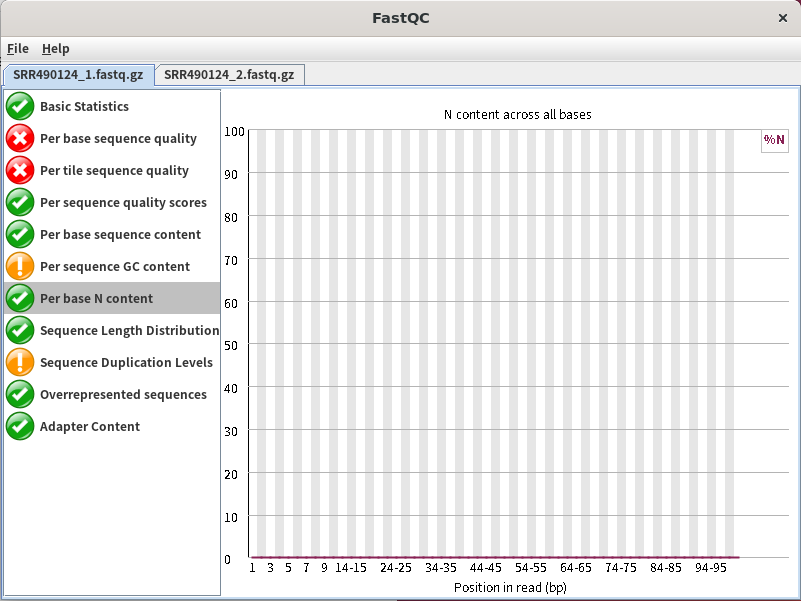View the Per tile sequence quality report
Image resolution: width=801 pixels, height=601 pixels.
[x=112, y=170]
